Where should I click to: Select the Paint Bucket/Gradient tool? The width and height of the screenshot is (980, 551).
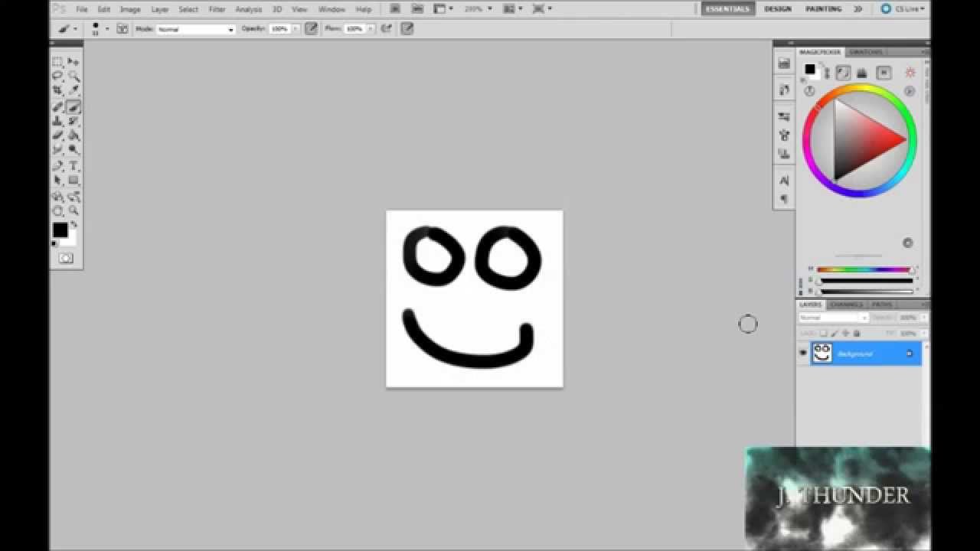[x=73, y=135]
